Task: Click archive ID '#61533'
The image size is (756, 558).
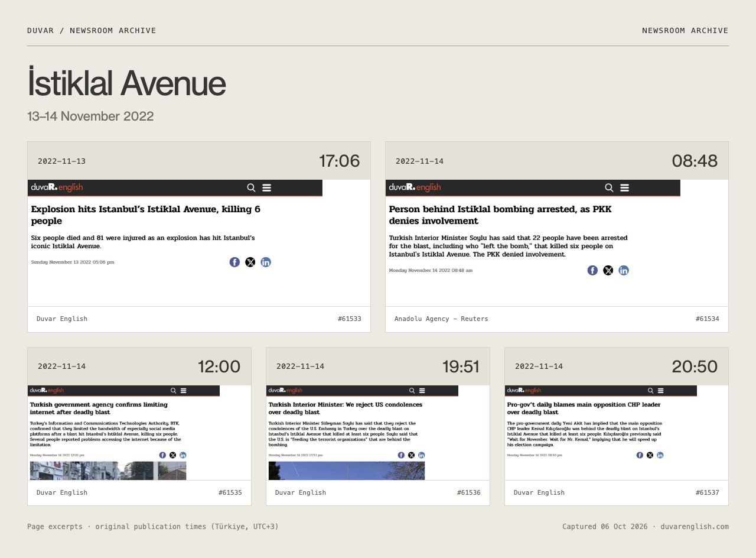Action: [350, 319]
